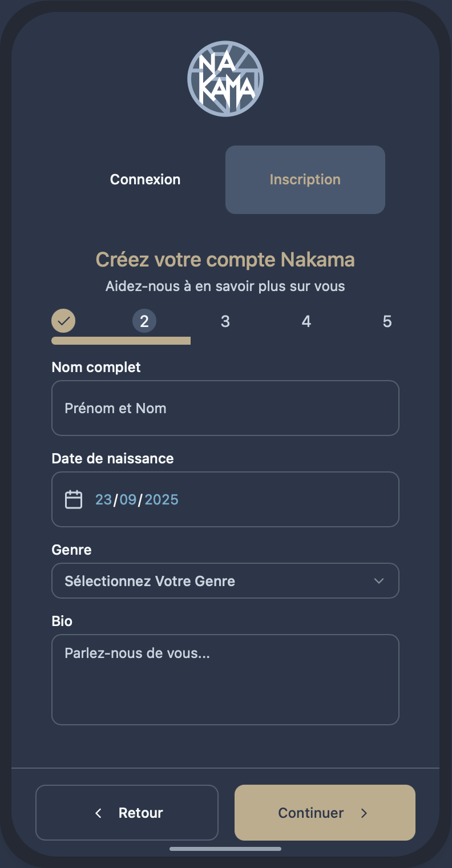This screenshot has width=452, height=868.
Task: Select the year 2025 in birth date
Action: pyautogui.click(x=162, y=499)
